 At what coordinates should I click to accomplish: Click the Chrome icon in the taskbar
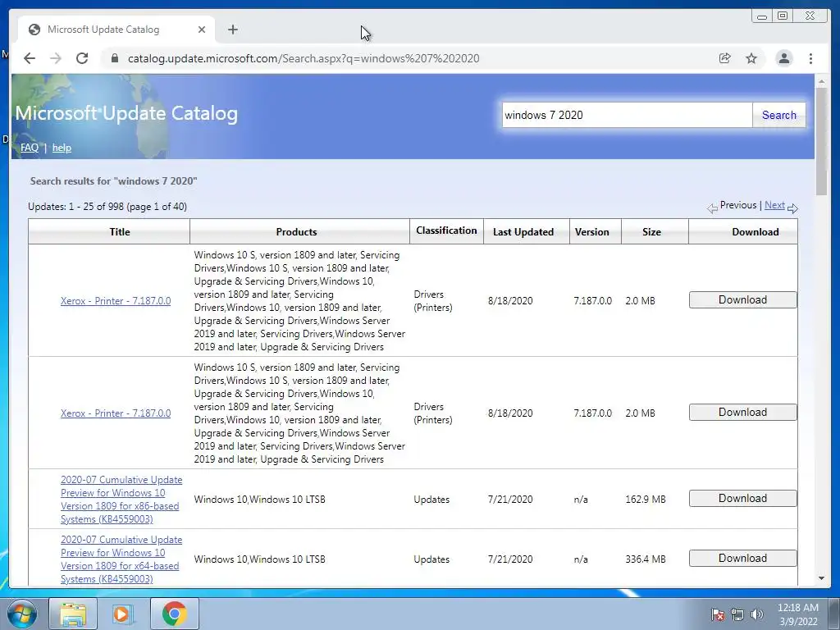(x=174, y=614)
